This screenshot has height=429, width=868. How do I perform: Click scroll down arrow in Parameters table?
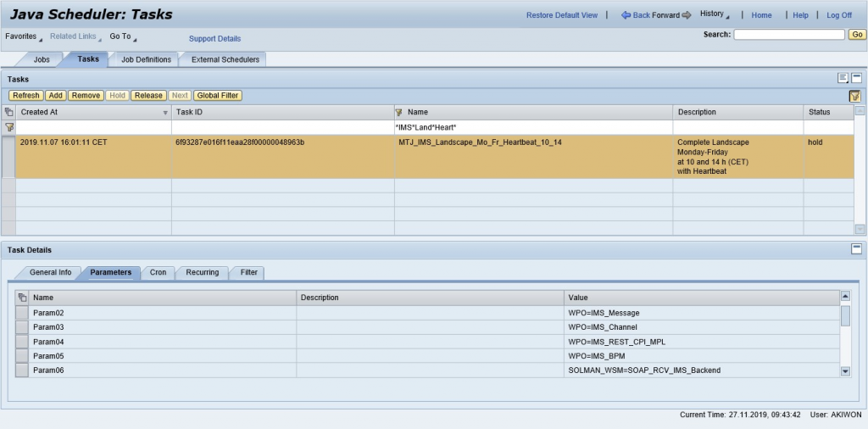pos(845,371)
